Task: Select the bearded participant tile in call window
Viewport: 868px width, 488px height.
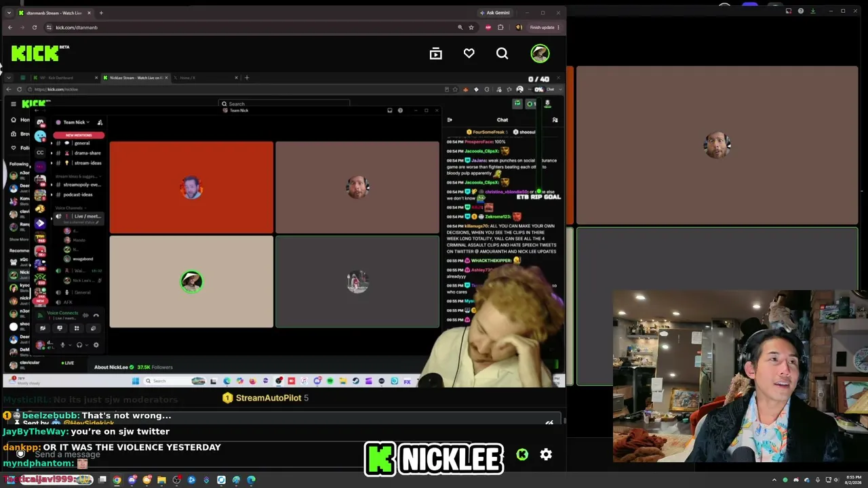Action: [x=717, y=145]
